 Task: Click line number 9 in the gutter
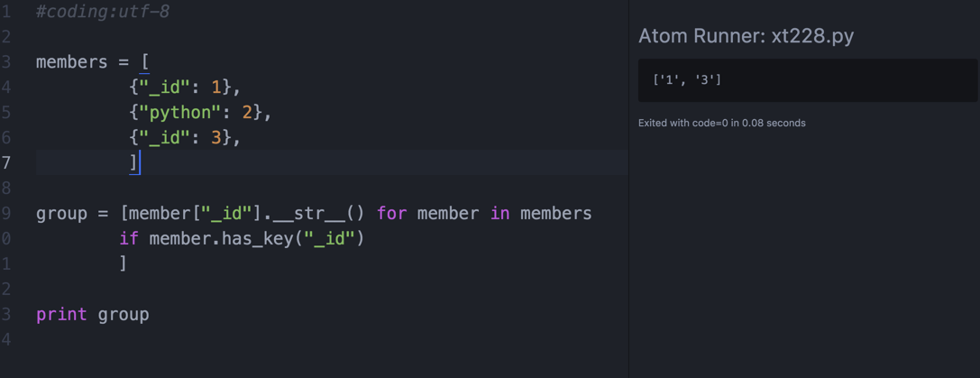coord(6,214)
